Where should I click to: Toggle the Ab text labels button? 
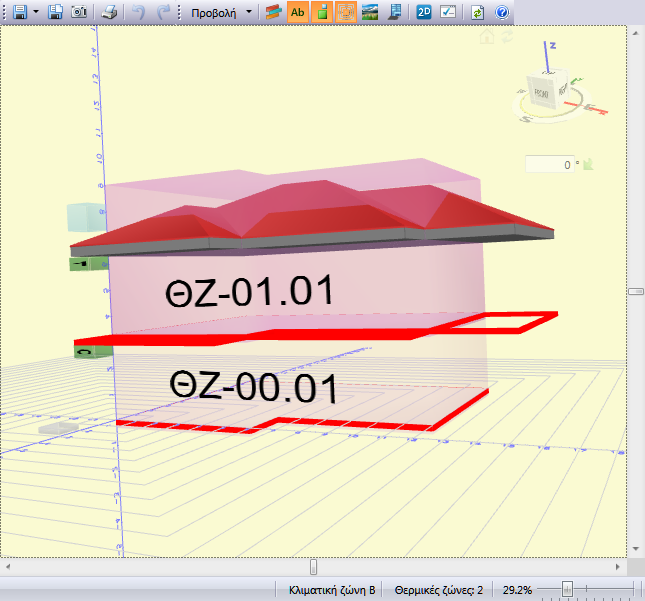coord(297,13)
